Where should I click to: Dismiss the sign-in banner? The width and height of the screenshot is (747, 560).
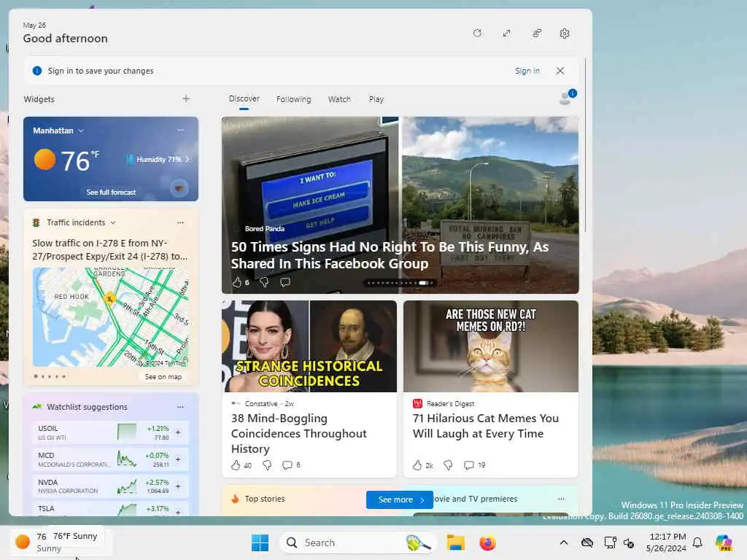click(x=560, y=71)
